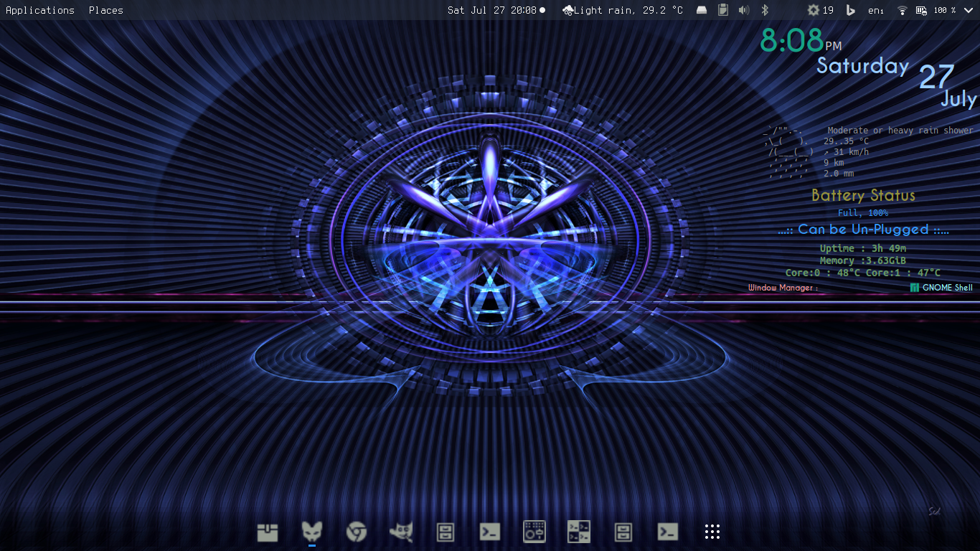Open the audio mixer app from the dock
Viewport: 980px width, 551px height.
click(534, 532)
